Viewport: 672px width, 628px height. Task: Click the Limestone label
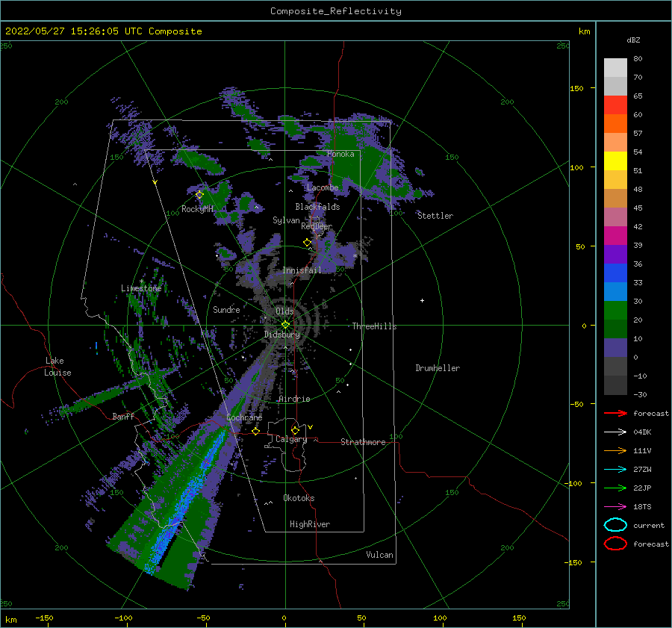(141, 288)
